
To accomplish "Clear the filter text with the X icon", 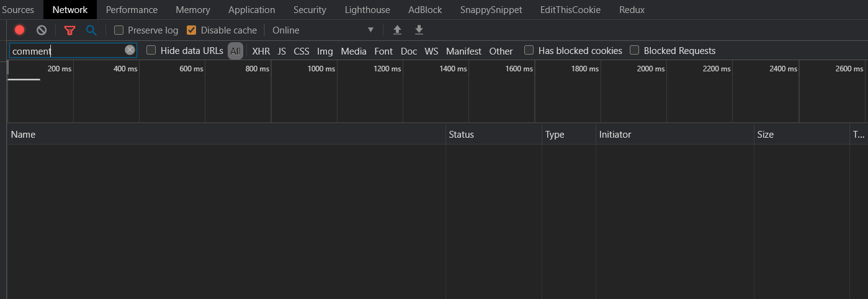I will click(130, 50).
